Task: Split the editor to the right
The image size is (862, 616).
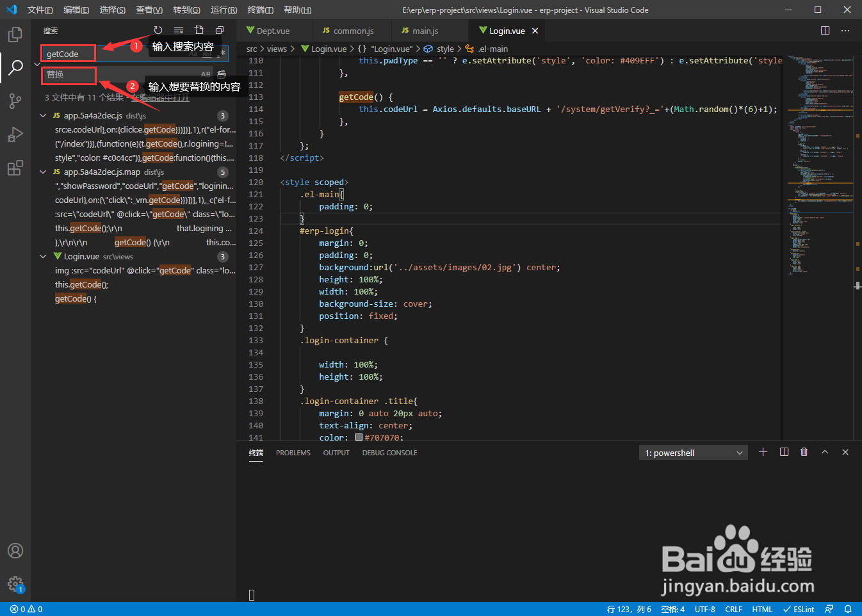Action: [x=825, y=31]
